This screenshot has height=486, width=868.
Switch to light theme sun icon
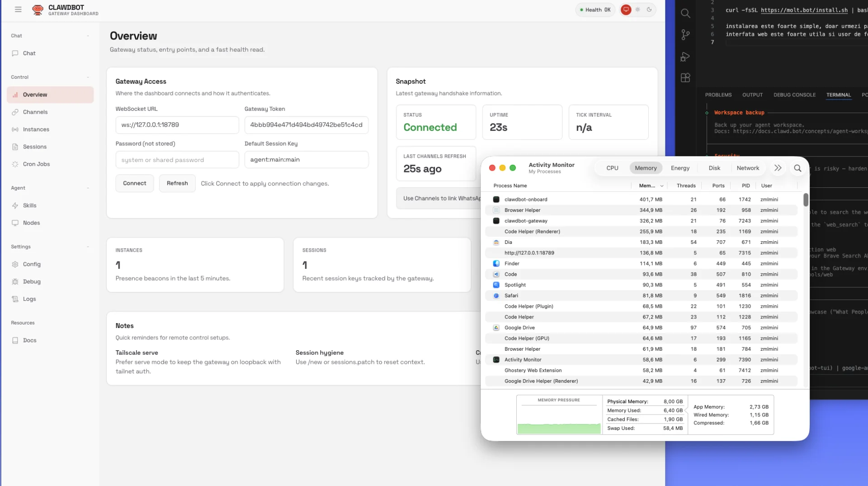click(x=637, y=10)
